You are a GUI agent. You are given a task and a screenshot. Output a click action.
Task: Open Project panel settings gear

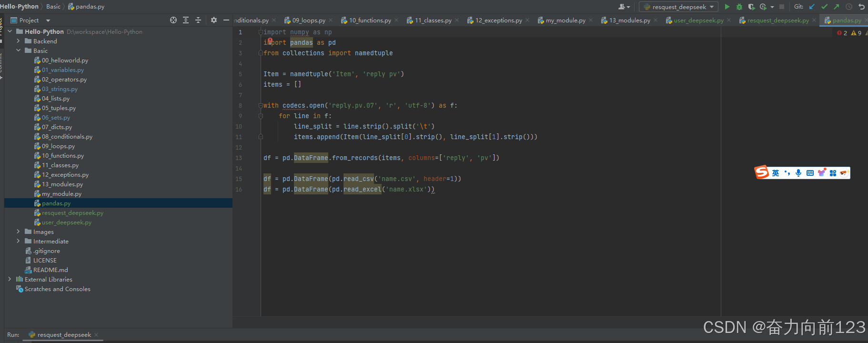pos(214,20)
